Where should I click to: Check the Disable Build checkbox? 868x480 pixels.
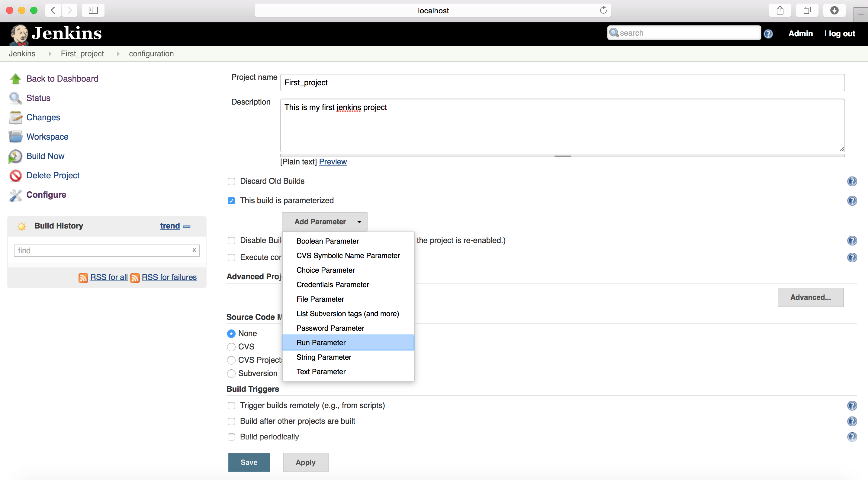(x=231, y=241)
